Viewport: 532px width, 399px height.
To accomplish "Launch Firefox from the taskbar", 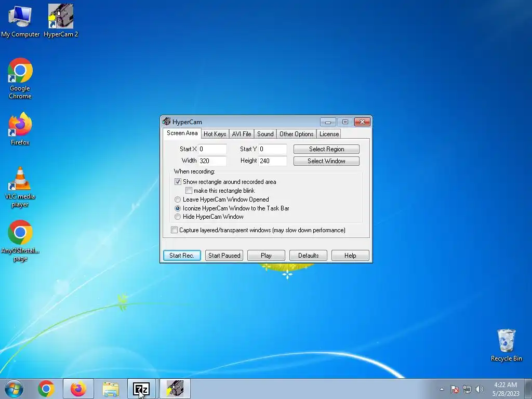I will point(78,389).
